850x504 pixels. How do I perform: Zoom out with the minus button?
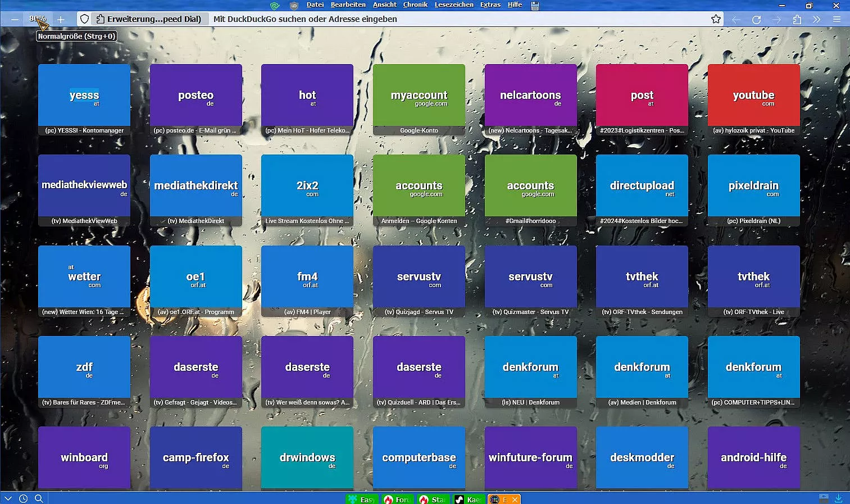[x=15, y=19]
